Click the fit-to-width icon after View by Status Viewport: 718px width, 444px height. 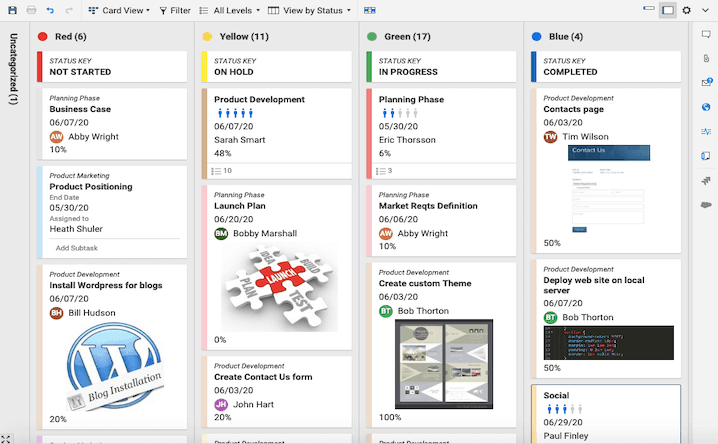371,10
